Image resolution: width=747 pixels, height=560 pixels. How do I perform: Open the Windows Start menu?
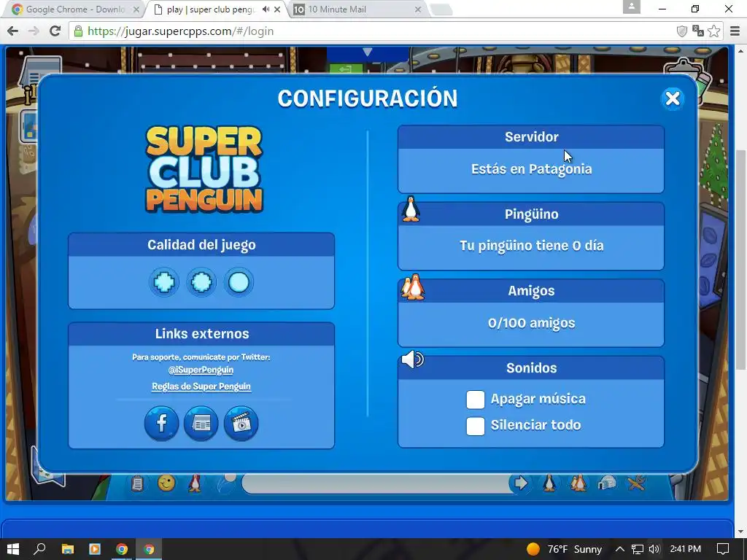coord(12,549)
